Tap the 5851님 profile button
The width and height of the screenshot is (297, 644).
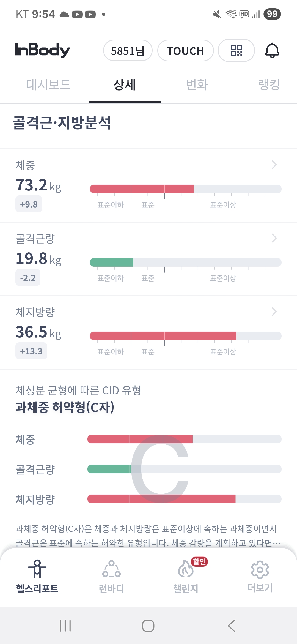click(128, 51)
